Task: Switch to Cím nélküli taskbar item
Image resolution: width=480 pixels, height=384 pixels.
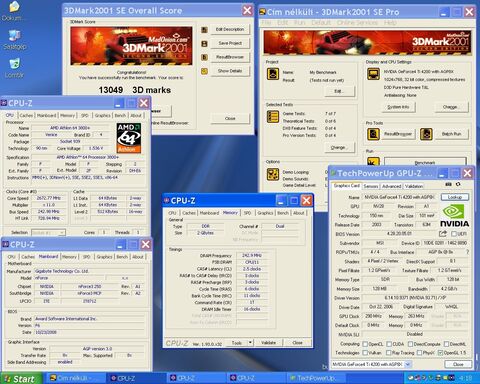Action: (76, 378)
